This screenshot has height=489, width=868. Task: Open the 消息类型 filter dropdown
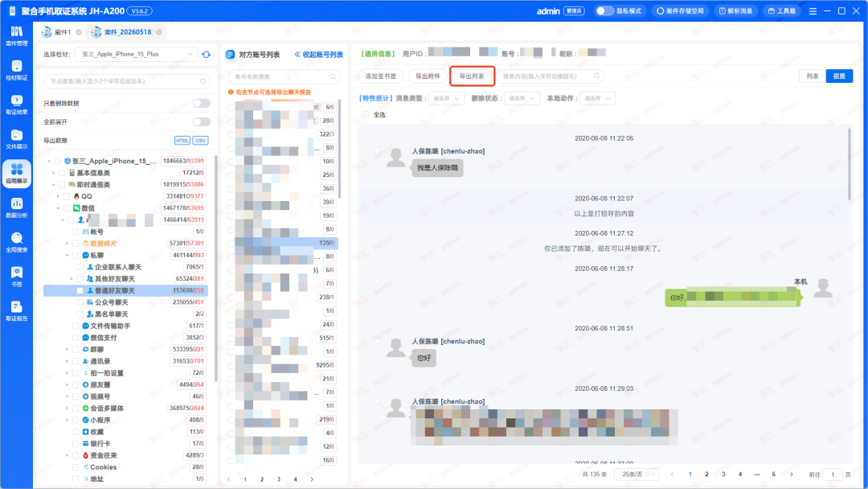(445, 98)
